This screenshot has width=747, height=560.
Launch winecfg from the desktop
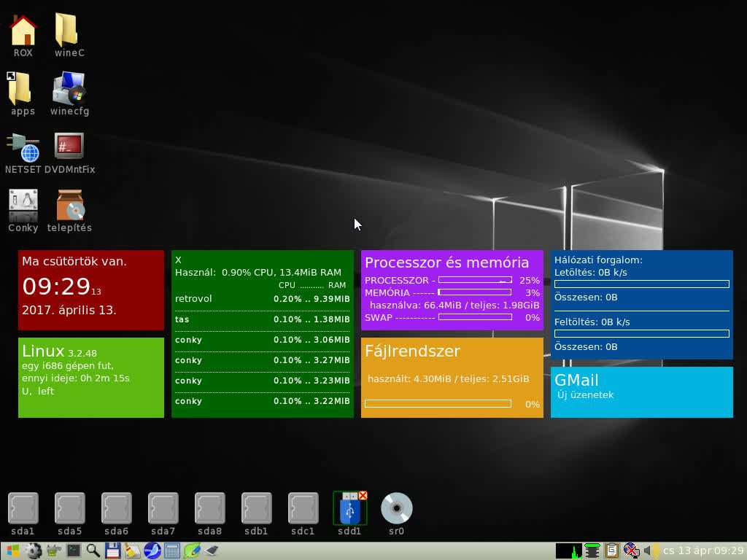pos(69,88)
